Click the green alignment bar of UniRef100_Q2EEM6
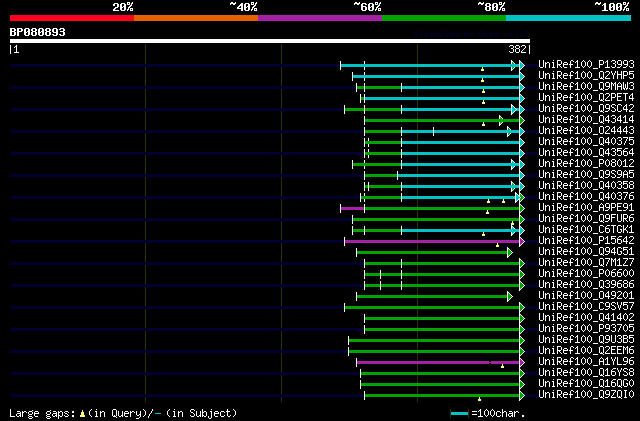Viewport: 640px width, 421px height. coord(436,351)
